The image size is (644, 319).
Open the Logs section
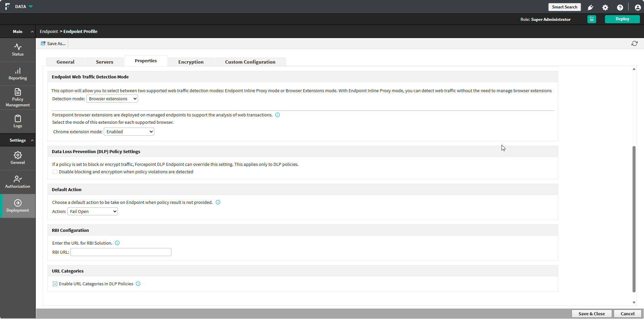[18, 121]
